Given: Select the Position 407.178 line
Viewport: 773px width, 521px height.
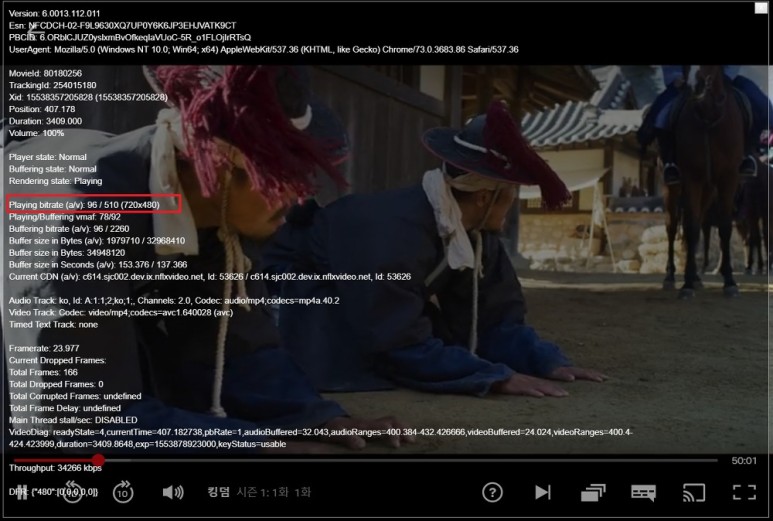Looking at the screenshot, I should [42, 109].
